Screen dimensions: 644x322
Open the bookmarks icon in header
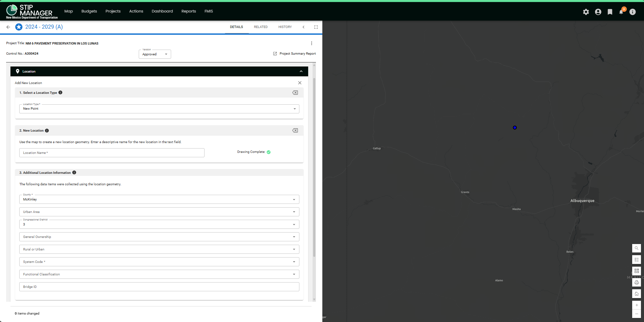pos(610,12)
